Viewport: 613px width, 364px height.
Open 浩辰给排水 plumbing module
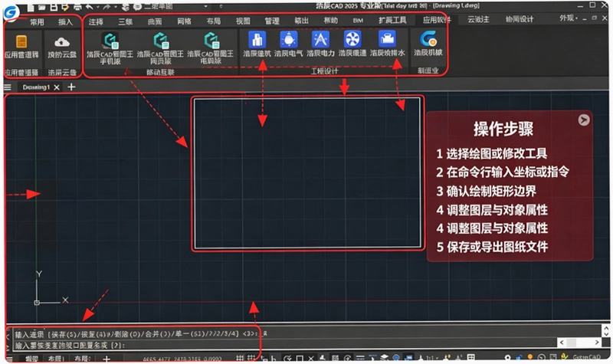(x=387, y=44)
